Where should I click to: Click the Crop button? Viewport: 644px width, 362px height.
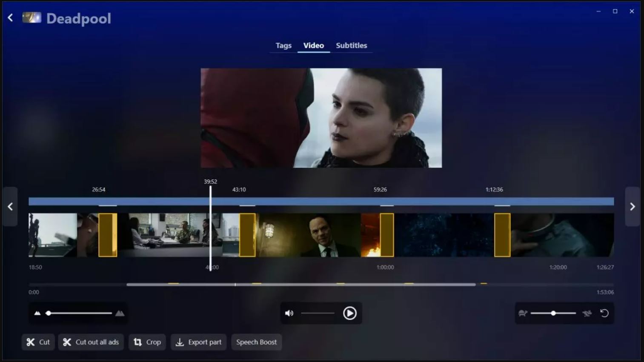(147, 342)
